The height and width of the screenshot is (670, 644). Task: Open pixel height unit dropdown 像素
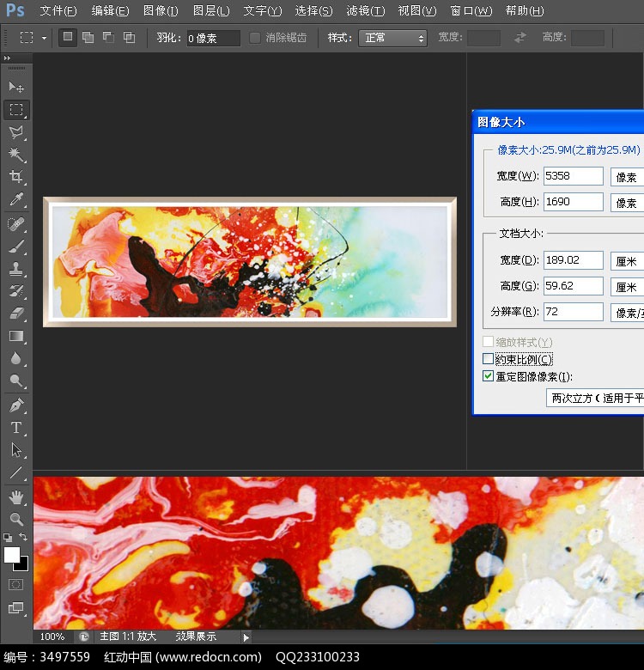[627, 202]
